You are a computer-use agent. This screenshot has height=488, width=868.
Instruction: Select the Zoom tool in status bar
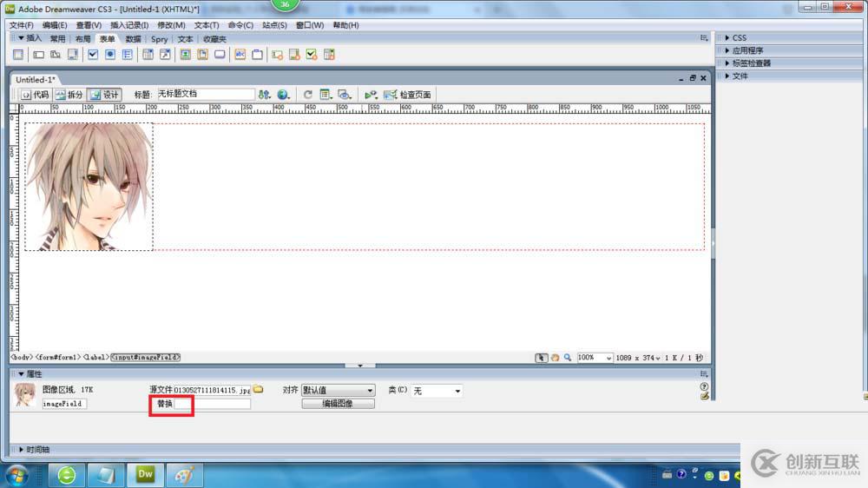pos(568,358)
